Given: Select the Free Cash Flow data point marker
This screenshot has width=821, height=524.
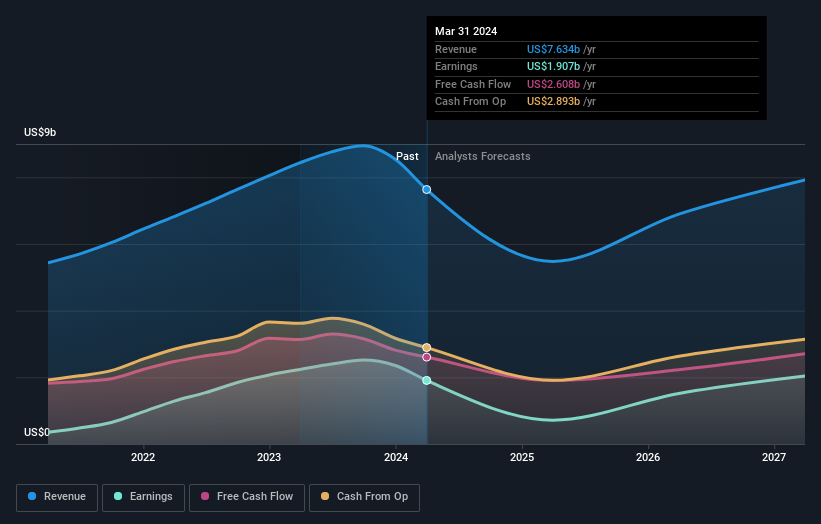Looking at the screenshot, I should (x=427, y=357).
